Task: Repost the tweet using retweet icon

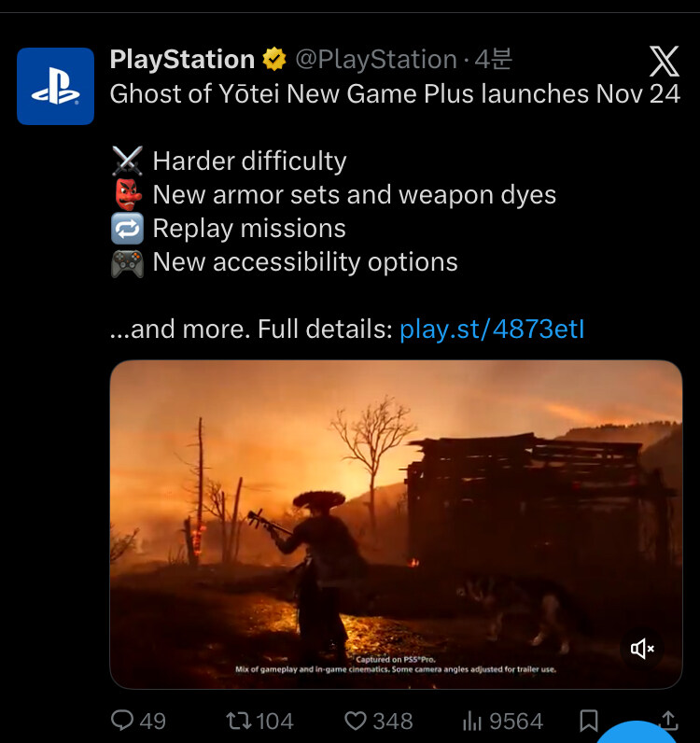Action: coord(237,721)
